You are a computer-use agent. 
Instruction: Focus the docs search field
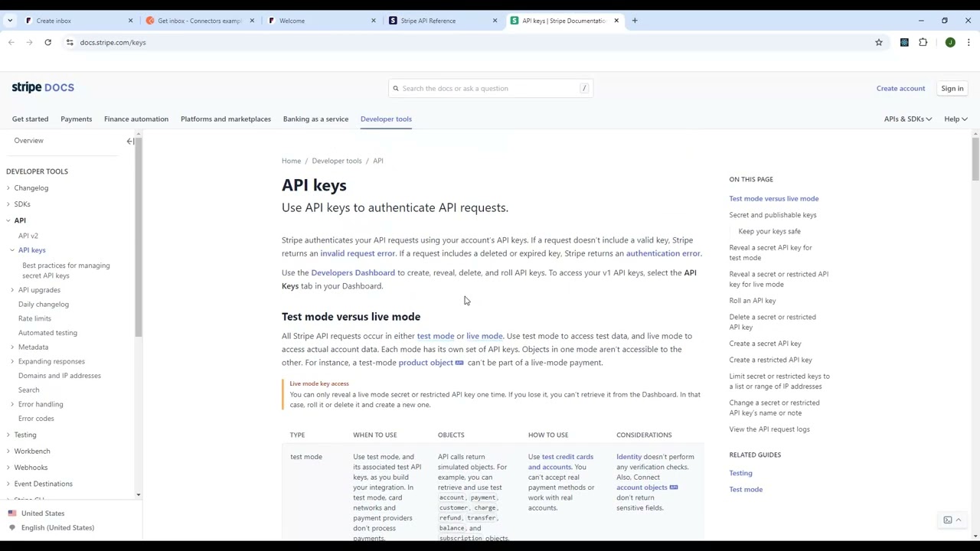[x=490, y=88]
